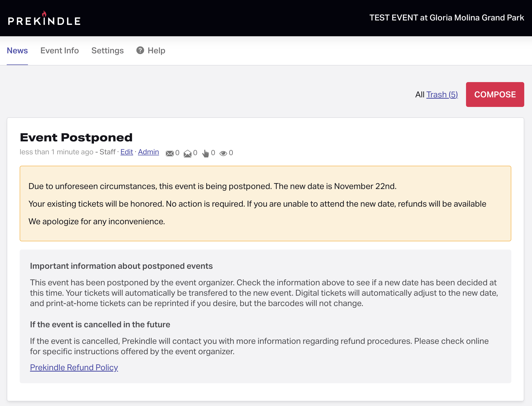The image size is (532, 406).
Task: Click the 'Due to unforeseen circumstances' sentence
Action: click(x=212, y=186)
